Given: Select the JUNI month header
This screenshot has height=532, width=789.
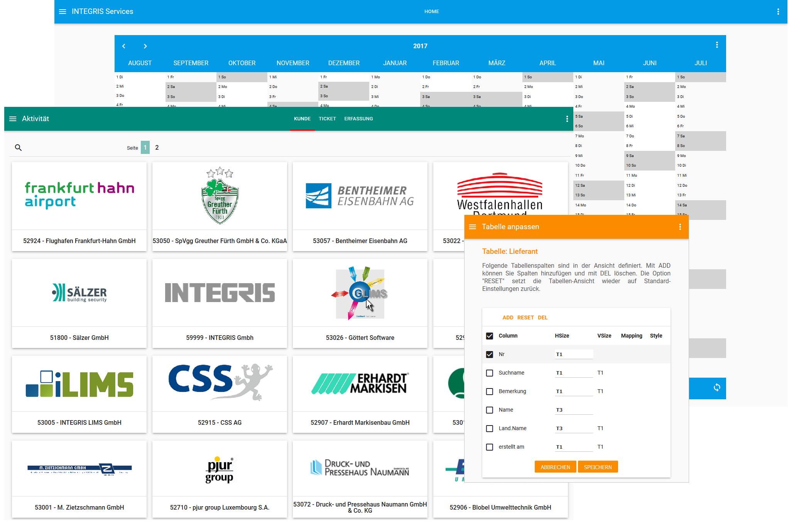Looking at the screenshot, I should click(x=650, y=63).
